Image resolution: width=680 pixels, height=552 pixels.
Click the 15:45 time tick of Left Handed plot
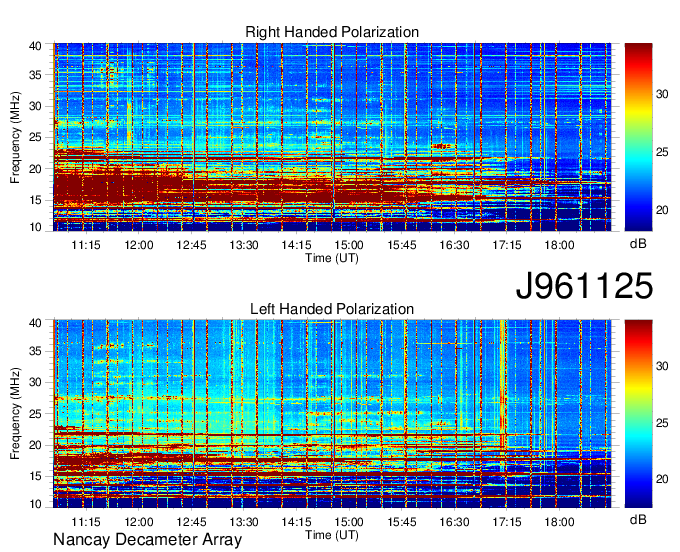click(x=402, y=522)
